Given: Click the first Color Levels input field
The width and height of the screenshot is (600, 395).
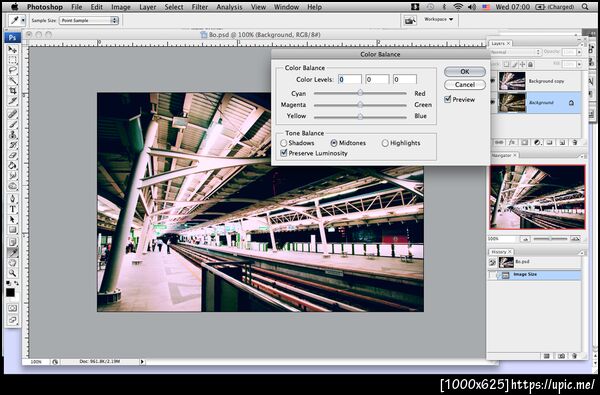Looking at the screenshot, I should 350,79.
